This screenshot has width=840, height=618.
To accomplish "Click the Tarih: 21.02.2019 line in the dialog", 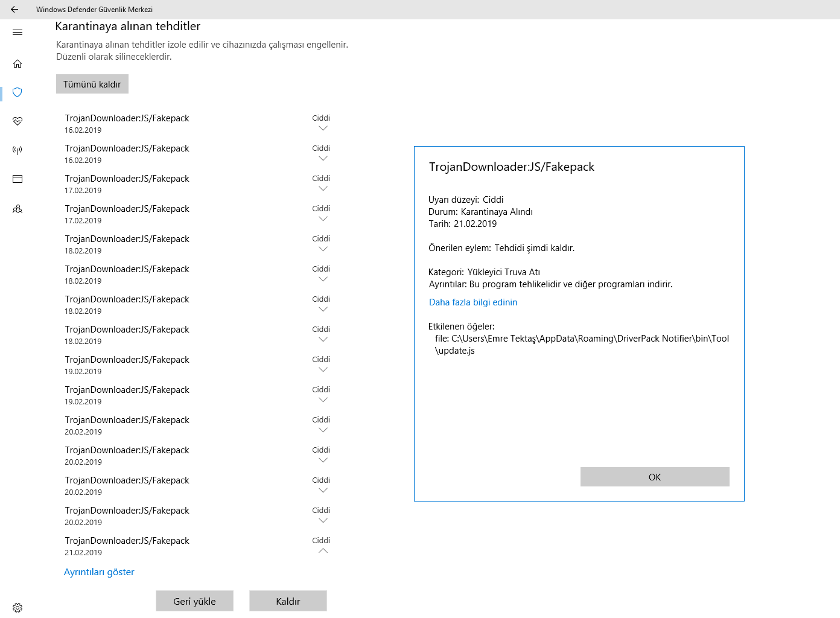I will tap(463, 224).
